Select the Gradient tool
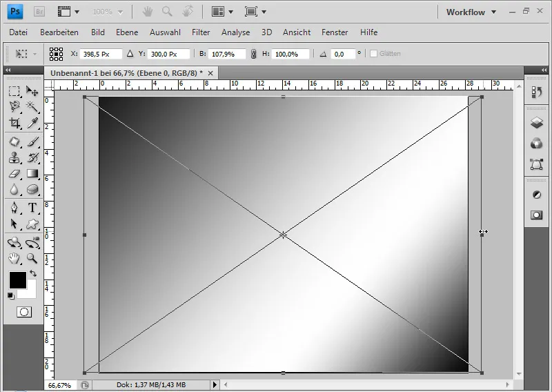 click(x=32, y=174)
